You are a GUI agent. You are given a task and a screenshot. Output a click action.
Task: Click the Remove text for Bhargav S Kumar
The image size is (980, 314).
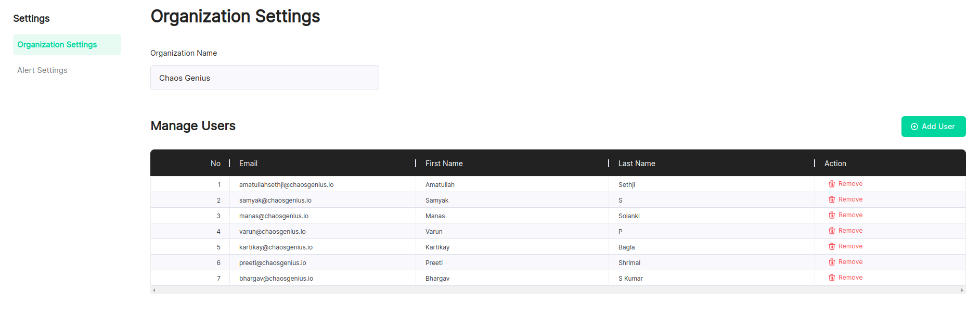850,278
